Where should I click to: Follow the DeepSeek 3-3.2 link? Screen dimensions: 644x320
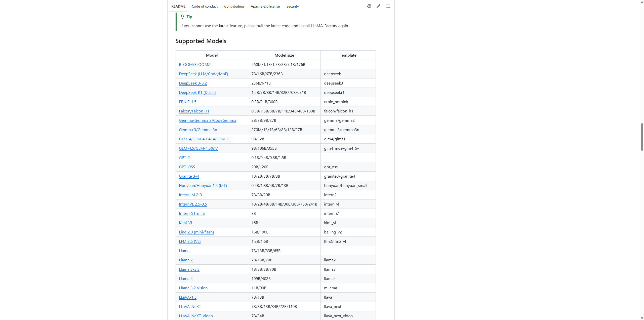tap(193, 83)
